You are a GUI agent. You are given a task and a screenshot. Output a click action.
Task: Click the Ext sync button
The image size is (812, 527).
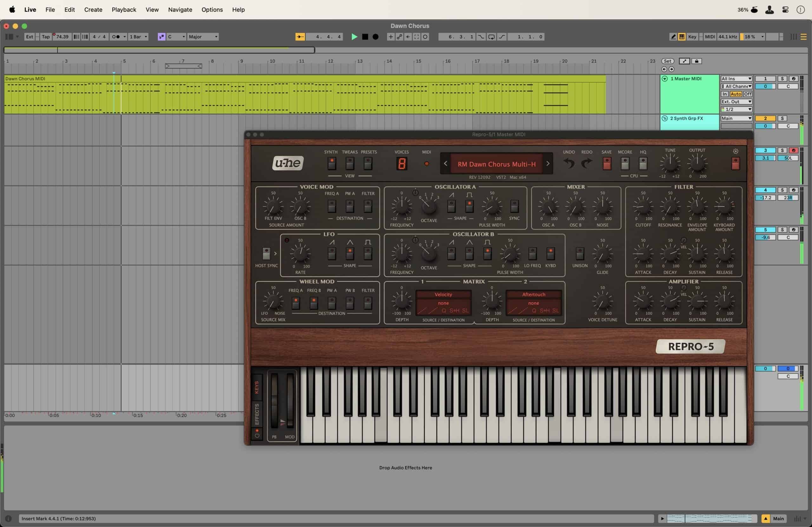pos(30,37)
